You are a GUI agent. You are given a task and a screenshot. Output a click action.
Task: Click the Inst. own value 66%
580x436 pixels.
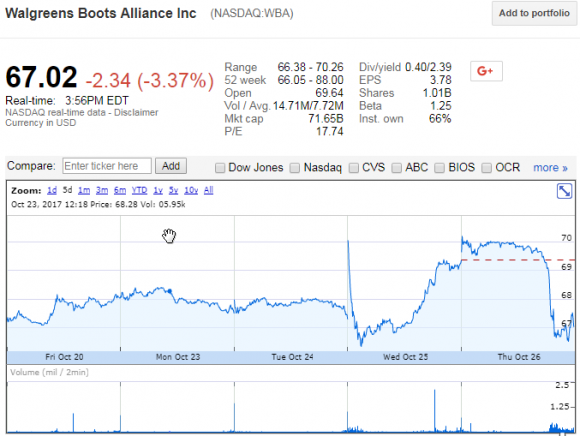point(440,119)
